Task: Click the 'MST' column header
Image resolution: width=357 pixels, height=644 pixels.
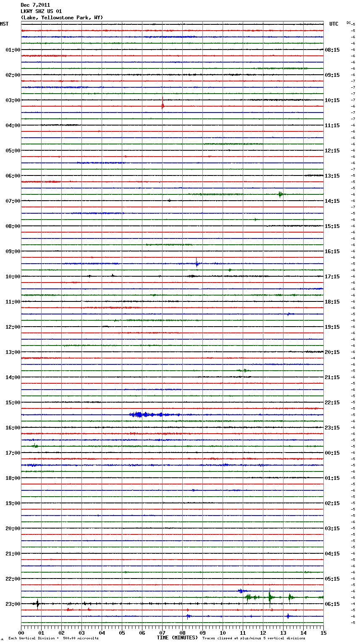Action: (x=4, y=24)
